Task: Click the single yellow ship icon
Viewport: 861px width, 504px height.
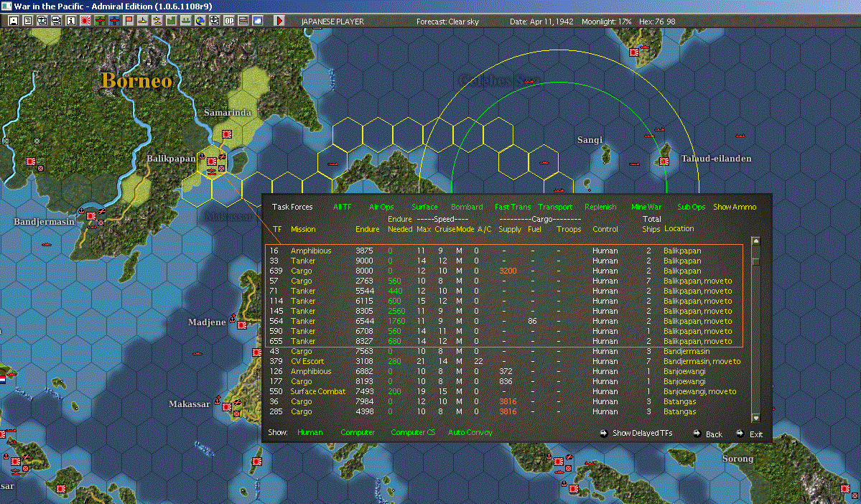Action: coord(143,21)
